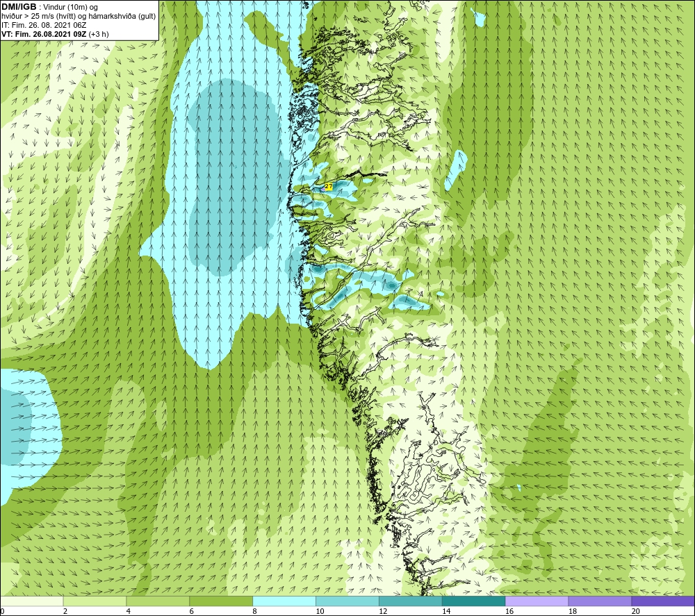
Task: Click the valid time line VT: Fim. 26.08.2021 09Z
Action: point(44,34)
